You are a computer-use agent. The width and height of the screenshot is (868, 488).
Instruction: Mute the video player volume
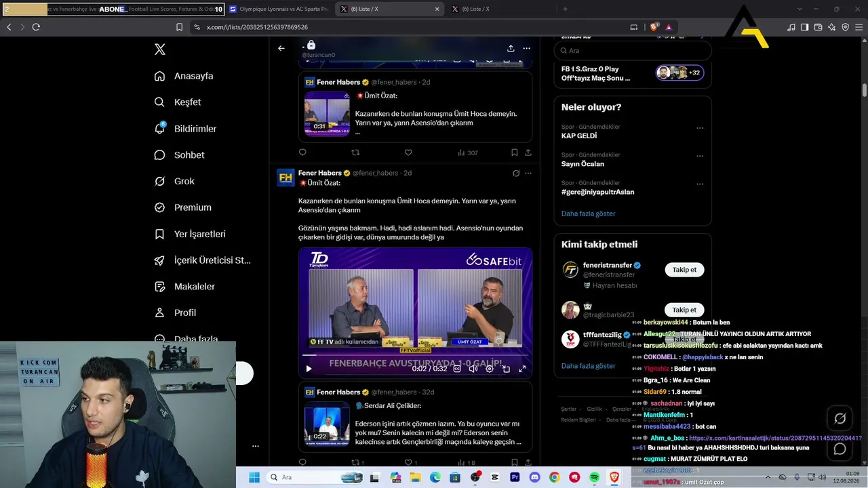point(473,369)
